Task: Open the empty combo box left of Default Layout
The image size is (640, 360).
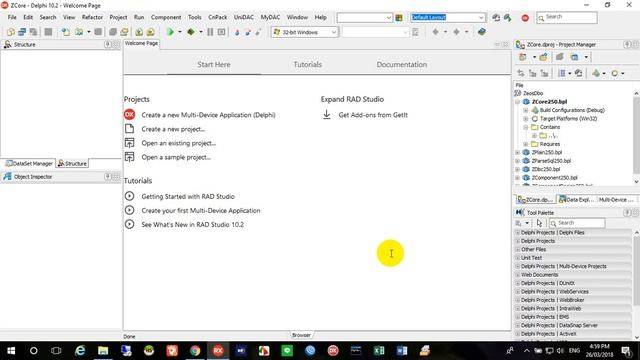Action: point(364,18)
